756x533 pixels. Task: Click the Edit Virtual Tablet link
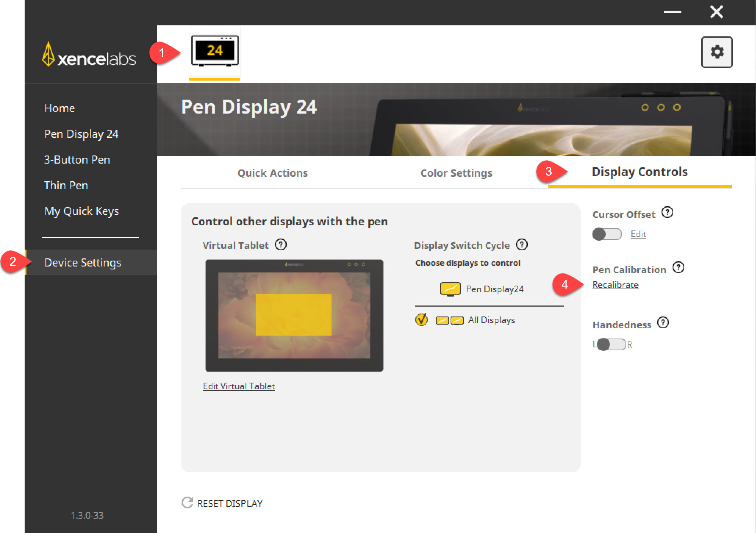click(239, 386)
